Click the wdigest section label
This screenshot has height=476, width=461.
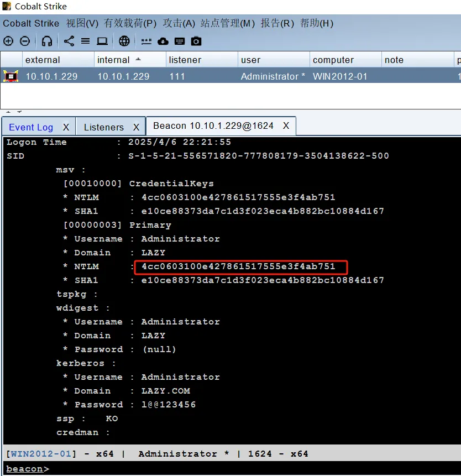pos(83,308)
